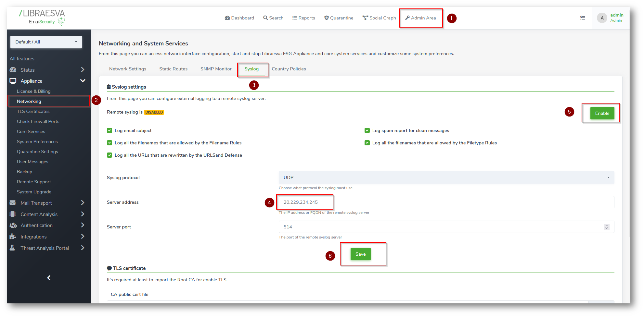The width and height of the screenshot is (644, 317).
Task: Open the task list icon near the admin avatar
Action: tap(583, 18)
